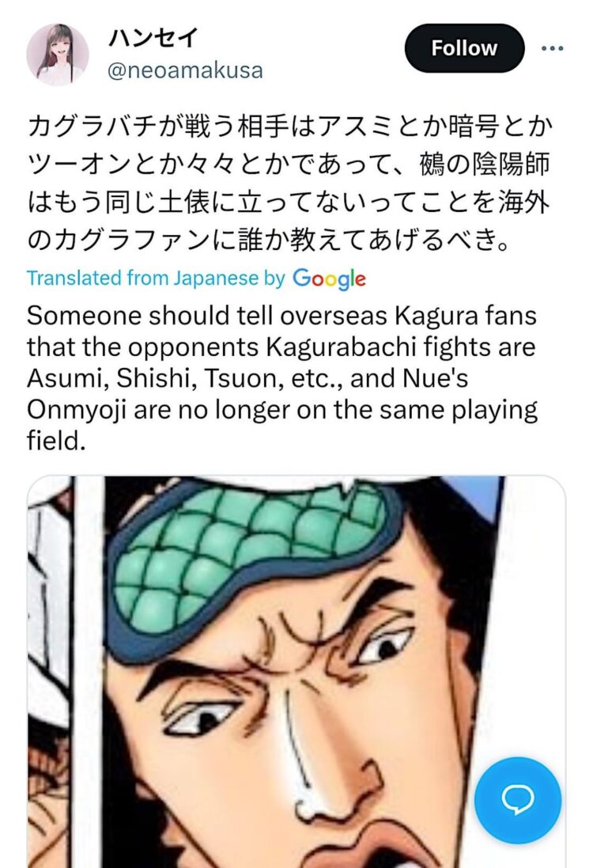Viewport: 593px width, 868px height.
Task: Click 'Someone should tell overseas' phrase
Action: coord(207,316)
